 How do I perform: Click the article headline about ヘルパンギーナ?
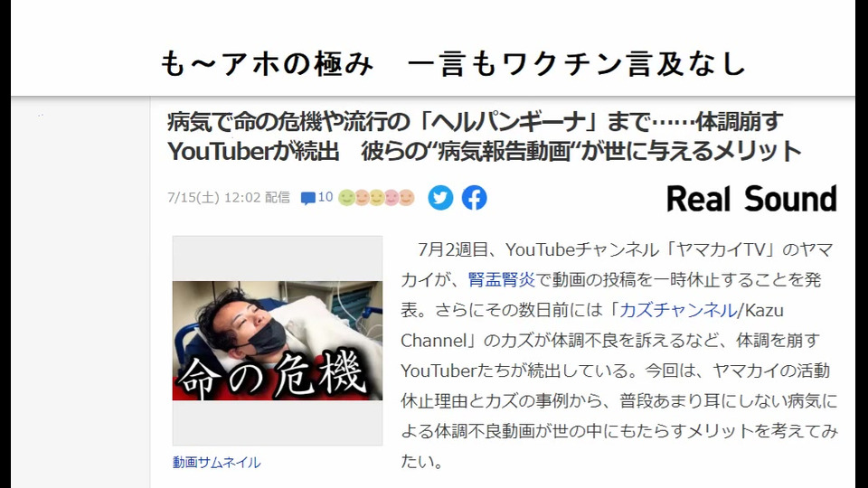coord(485,136)
